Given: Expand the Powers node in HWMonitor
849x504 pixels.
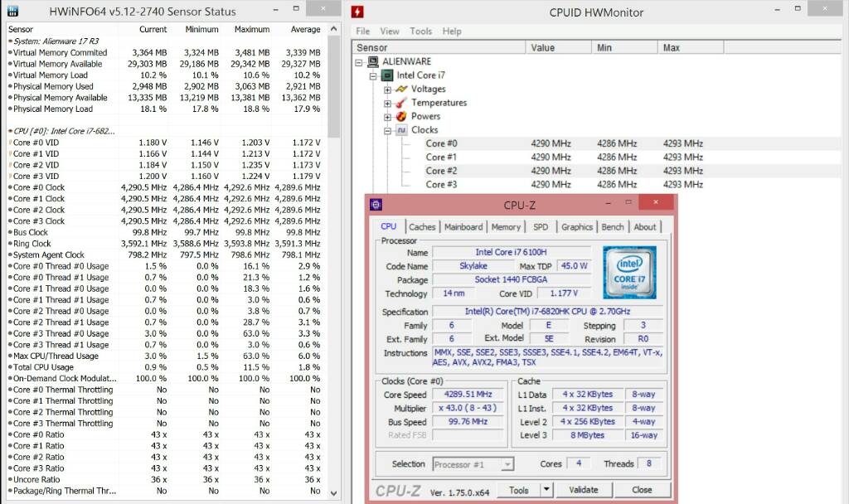Looking at the screenshot, I should click(387, 116).
